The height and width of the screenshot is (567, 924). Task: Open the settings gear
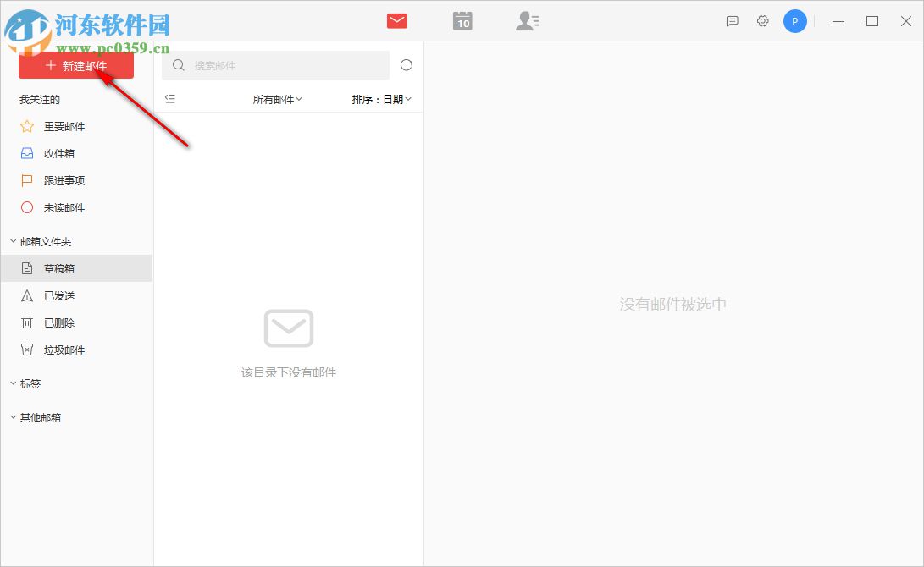click(x=762, y=21)
